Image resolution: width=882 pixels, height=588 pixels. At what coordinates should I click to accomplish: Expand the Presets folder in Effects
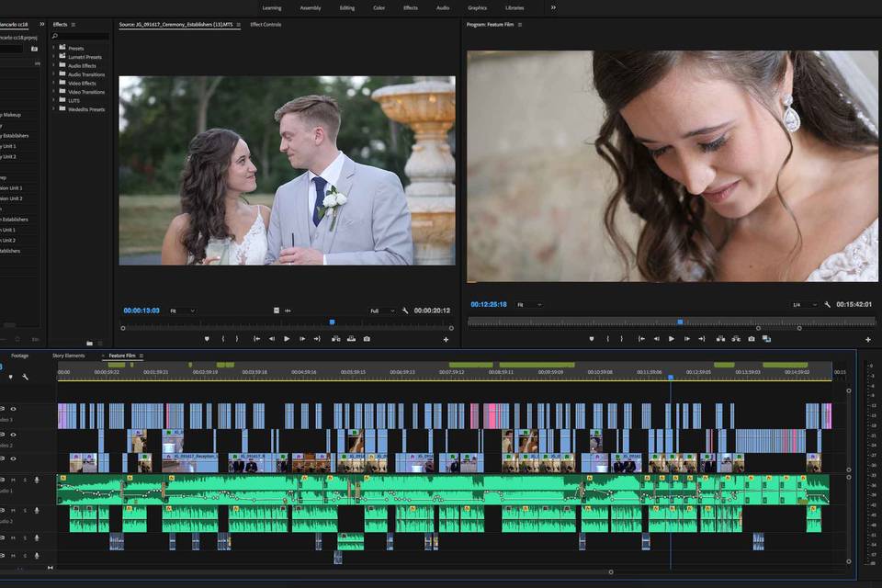[54, 48]
